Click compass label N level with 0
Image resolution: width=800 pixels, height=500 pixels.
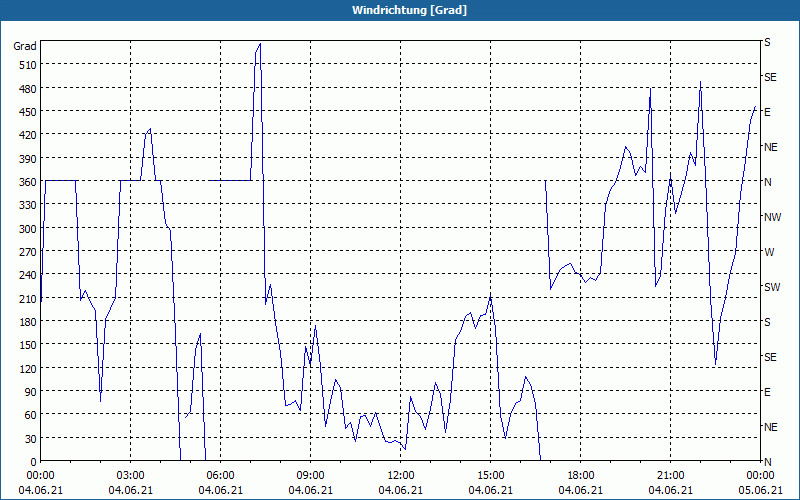(767, 462)
